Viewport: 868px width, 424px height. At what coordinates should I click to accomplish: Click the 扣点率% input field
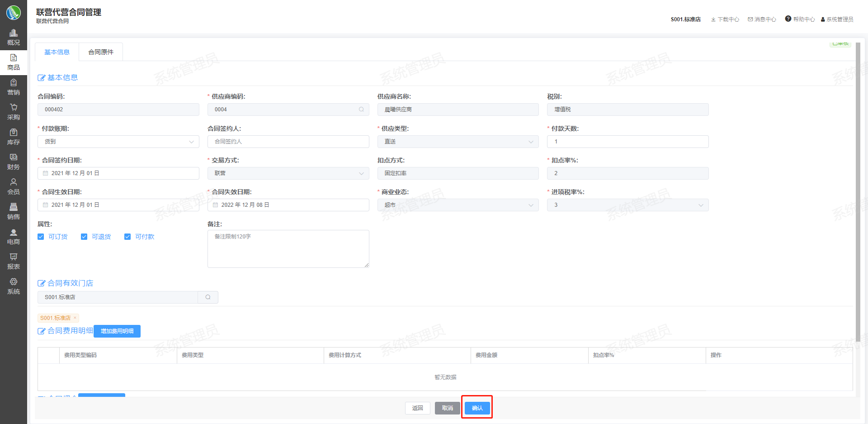tap(628, 173)
